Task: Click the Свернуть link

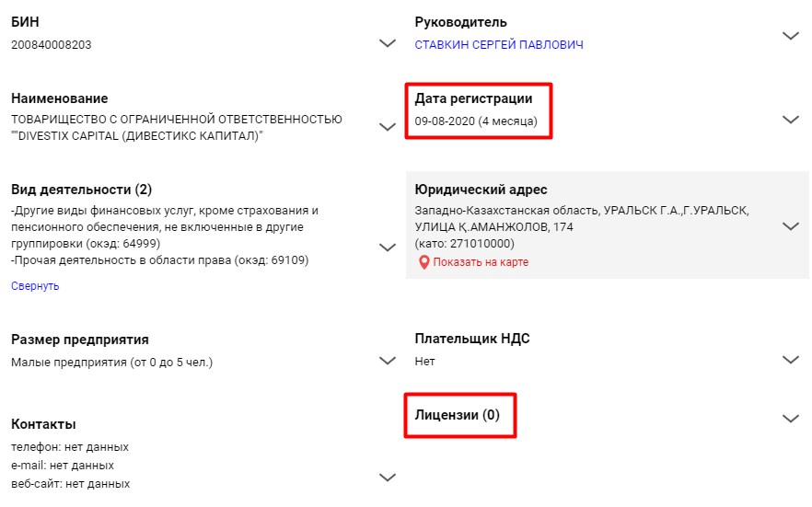Action: pos(35,286)
